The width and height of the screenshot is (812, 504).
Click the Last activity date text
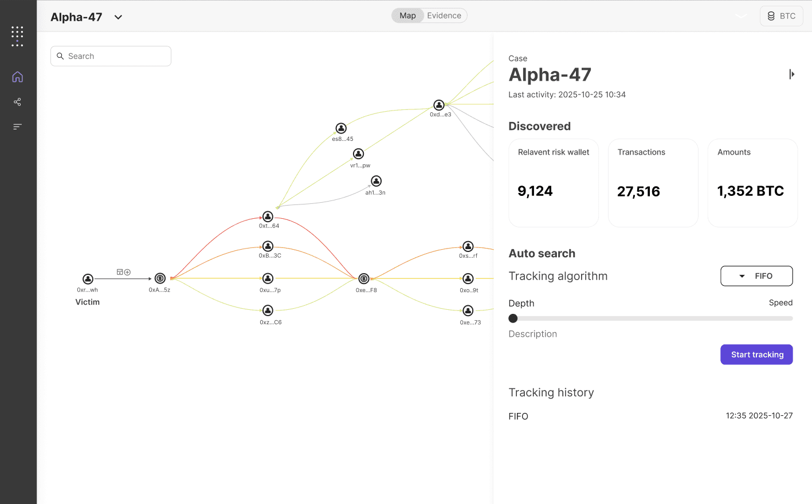pos(567,94)
